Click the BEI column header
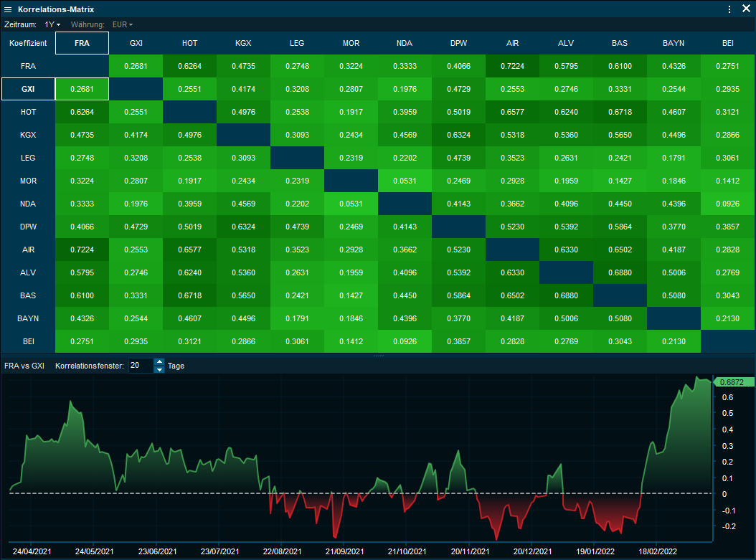This screenshot has width=756, height=560. [x=728, y=43]
